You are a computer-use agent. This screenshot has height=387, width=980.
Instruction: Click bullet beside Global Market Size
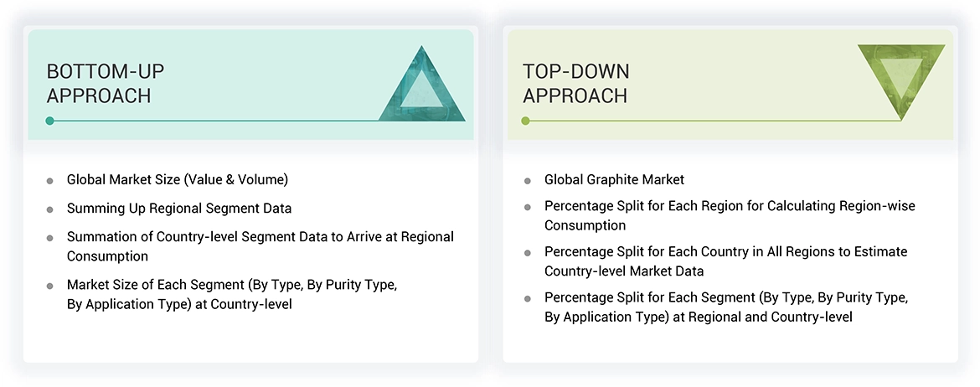[x=49, y=180]
